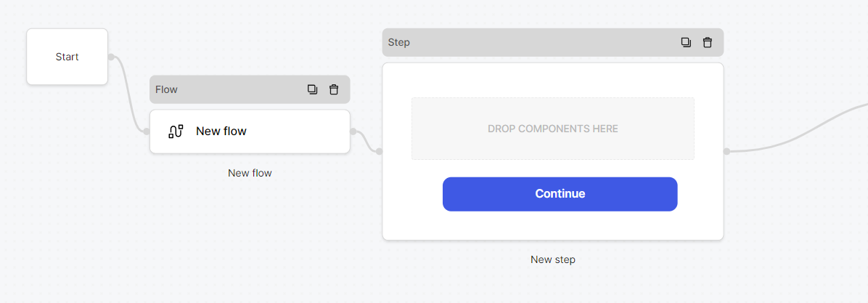Delete the Step node with the trash icon
Screen dimensions: 868x303
coord(708,42)
